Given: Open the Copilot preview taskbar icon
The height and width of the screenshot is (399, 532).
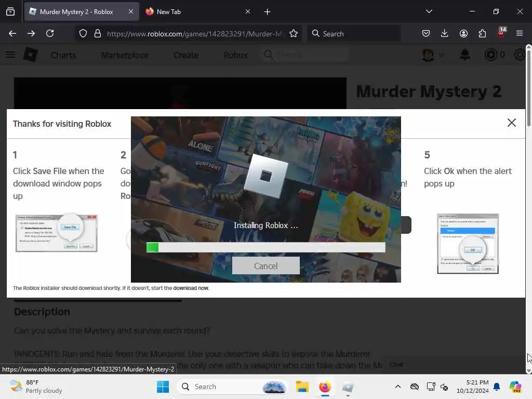Looking at the screenshot, I should click(x=515, y=387).
